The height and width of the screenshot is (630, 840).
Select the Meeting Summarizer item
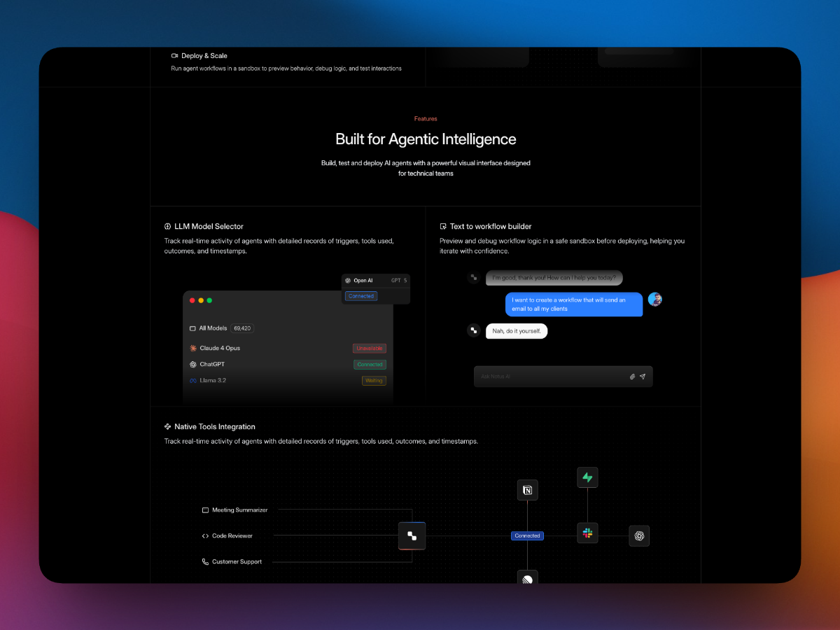point(239,510)
